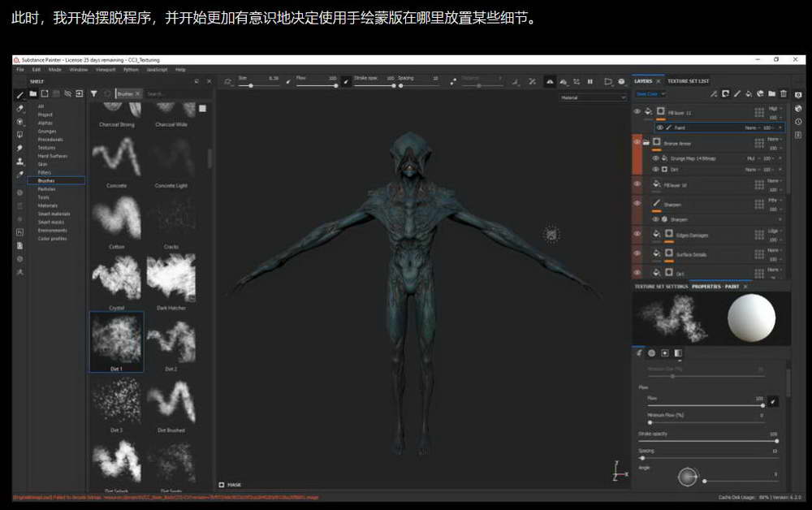Select Alphas category in shelf

[45, 123]
